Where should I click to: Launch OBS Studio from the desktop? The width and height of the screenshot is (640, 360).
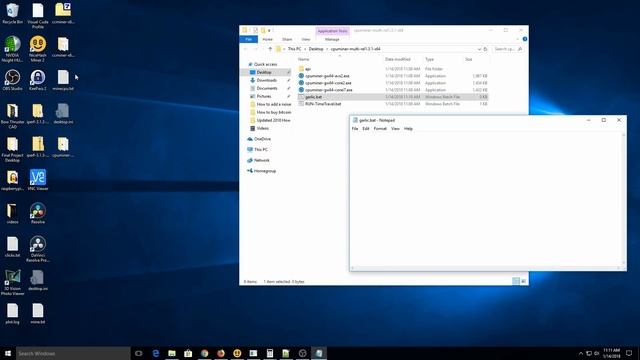12,80
